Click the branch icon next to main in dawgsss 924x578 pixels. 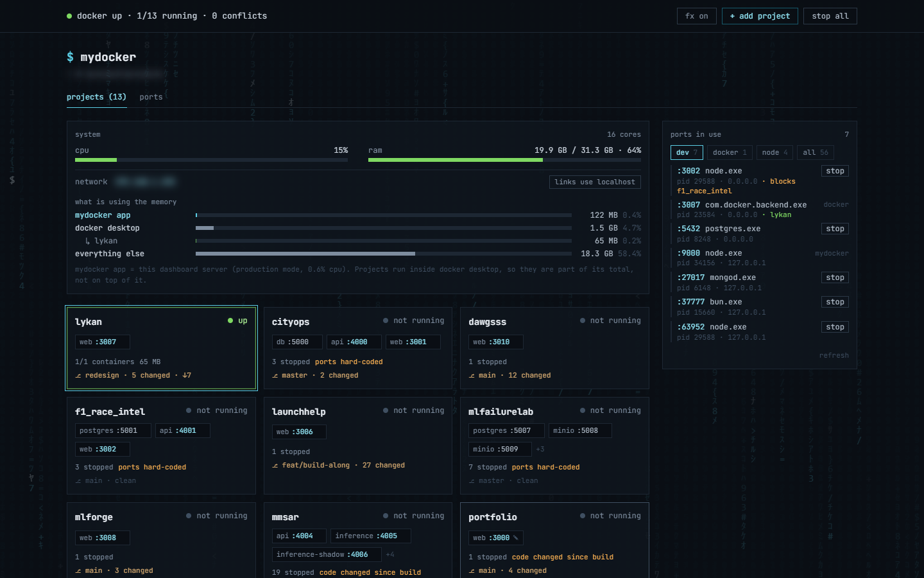click(x=472, y=376)
